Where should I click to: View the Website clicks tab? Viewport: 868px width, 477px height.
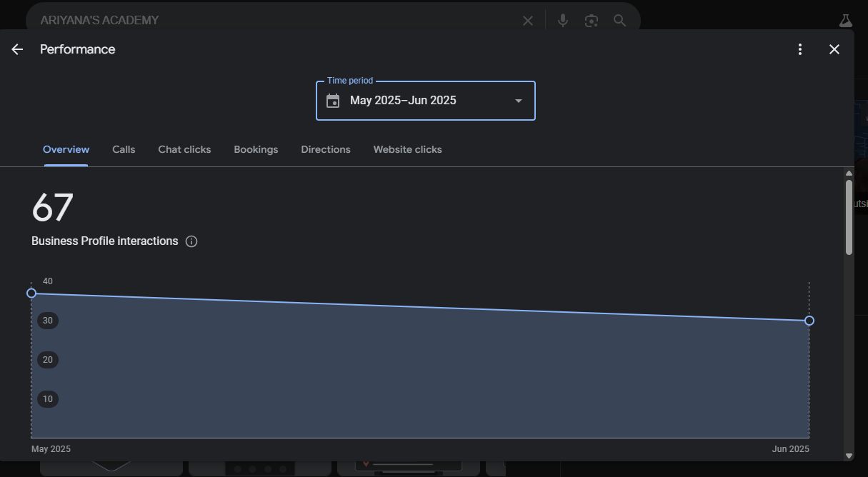[407, 149]
